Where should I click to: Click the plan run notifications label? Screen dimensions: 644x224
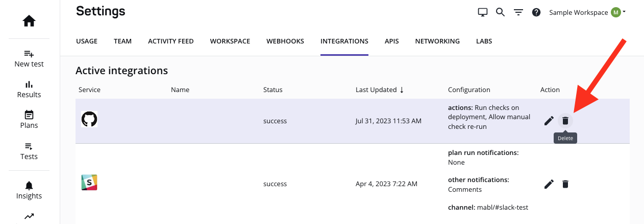(x=483, y=153)
